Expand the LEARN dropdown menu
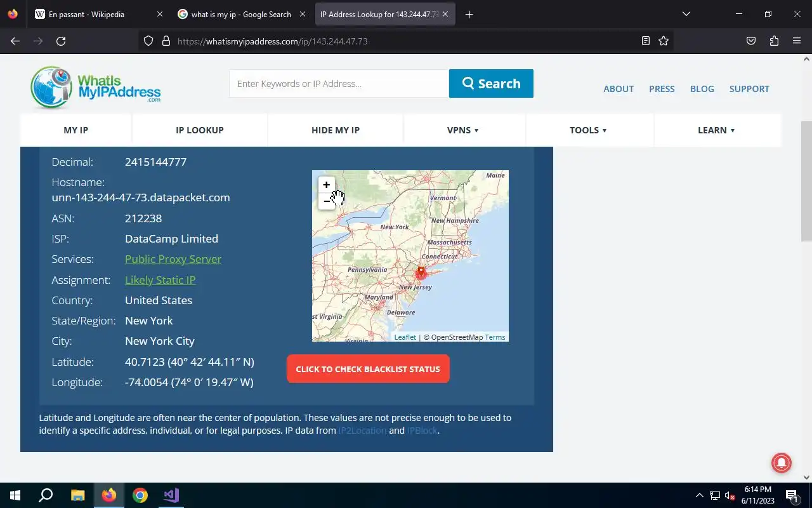This screenshot has width=812, height=508. coord(716,130)
